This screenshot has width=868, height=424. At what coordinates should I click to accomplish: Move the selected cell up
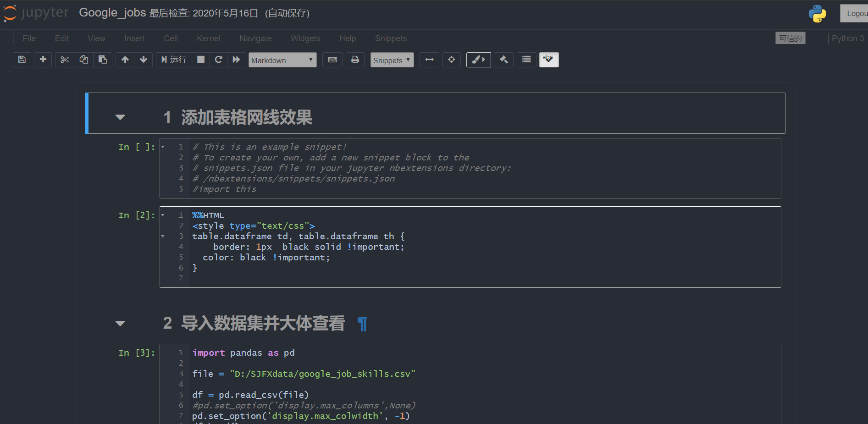point(124,60)
